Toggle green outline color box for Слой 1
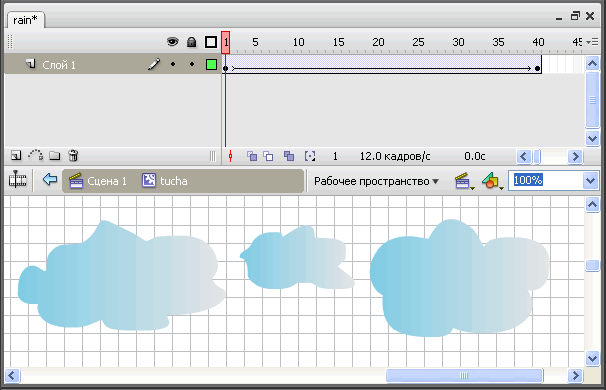Image resolution: width=606 pixels, height=390 pixels. pos(211,65)
